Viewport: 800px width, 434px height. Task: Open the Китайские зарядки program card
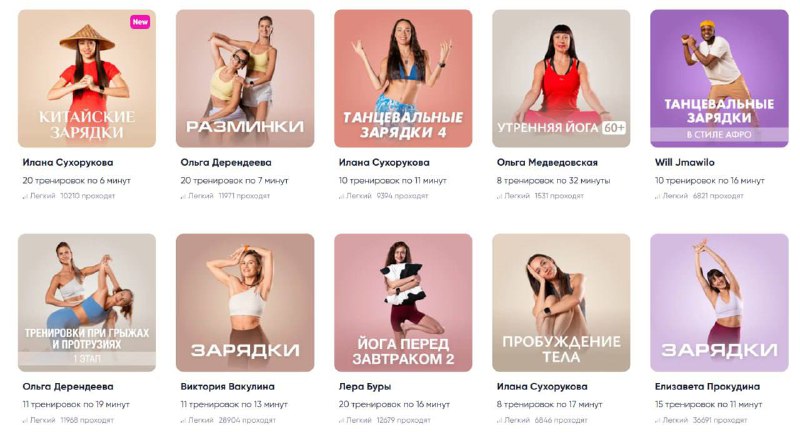pyautogui.click(x=87, y=79)
